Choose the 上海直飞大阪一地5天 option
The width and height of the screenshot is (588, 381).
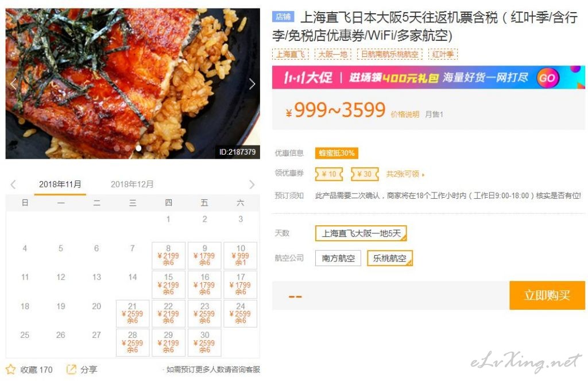click(x=361, y=233)
